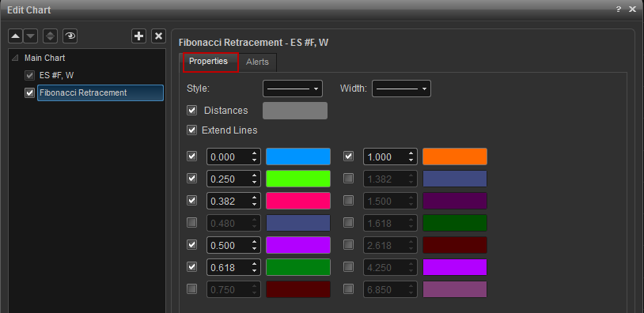Uncheck the 0.000 level checkbox
The image size is (644, 313).
coord(191,156)
